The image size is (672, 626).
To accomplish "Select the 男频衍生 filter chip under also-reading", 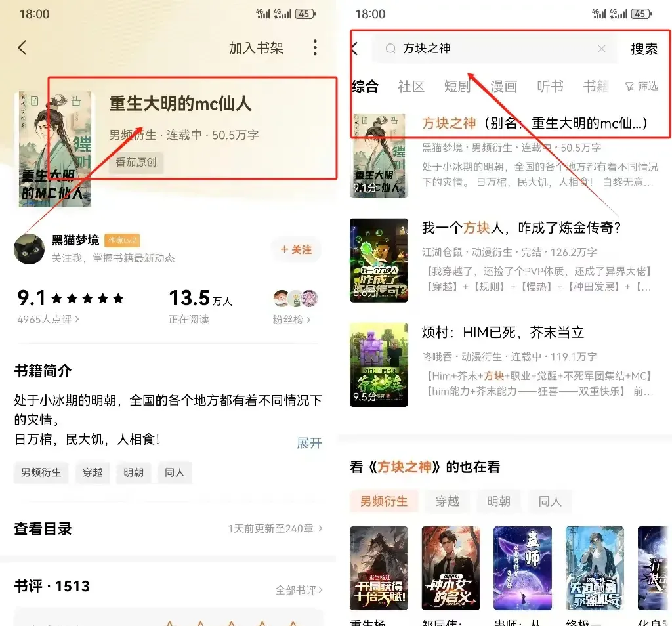I will 383,501.
